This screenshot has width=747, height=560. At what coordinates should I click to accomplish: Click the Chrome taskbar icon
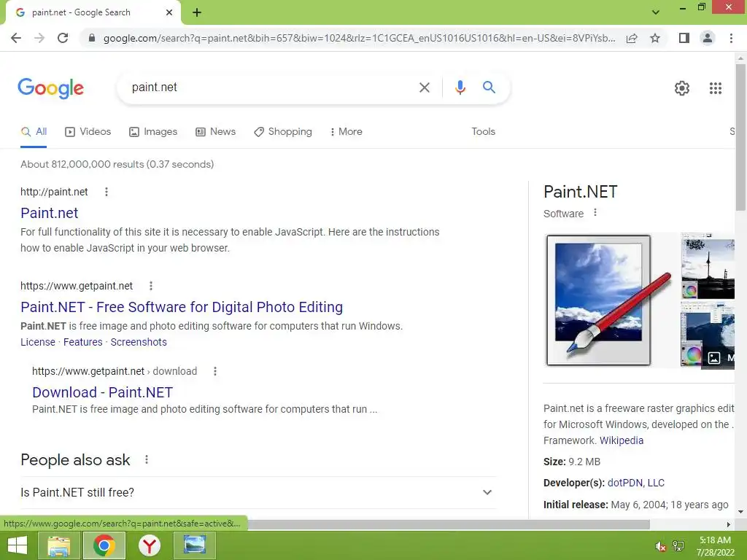pyautogui.click(x=104, y=545)
